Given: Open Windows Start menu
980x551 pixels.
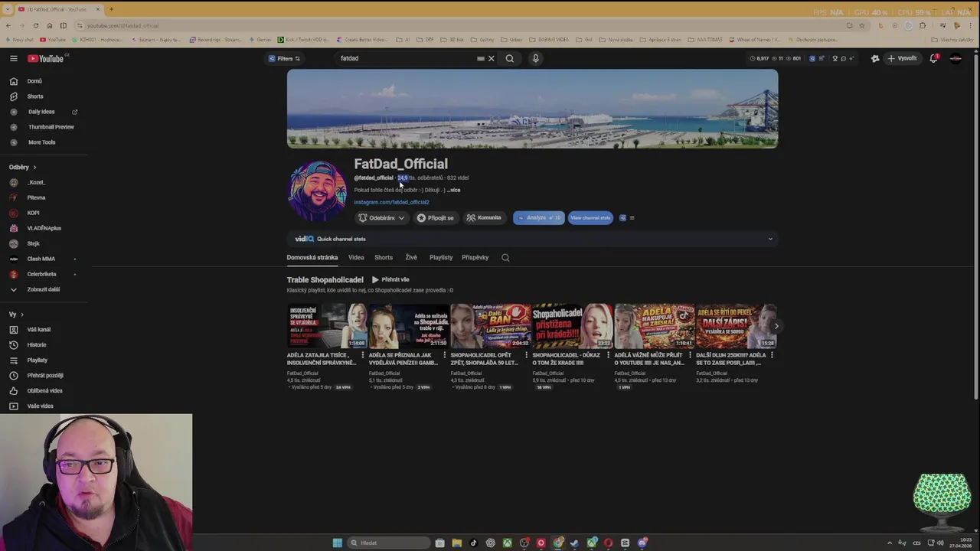Looking at the screenshot, I should point(337,543).
